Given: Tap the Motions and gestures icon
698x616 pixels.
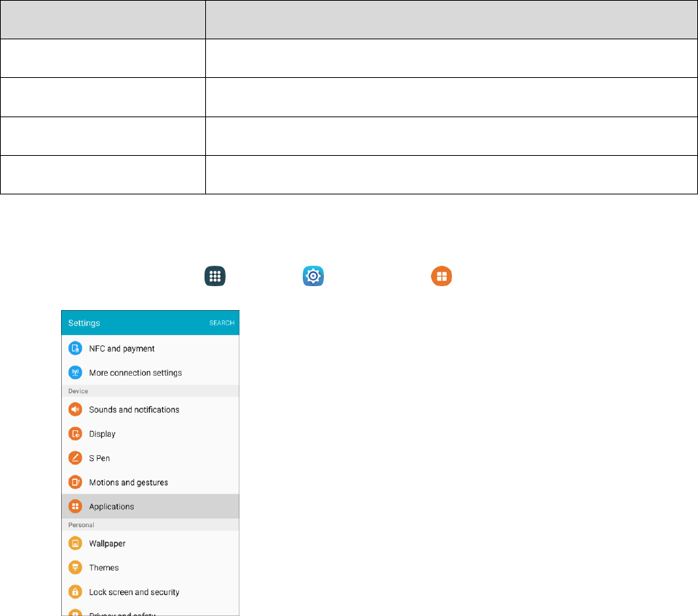Looking at the screenshot, I should 75,482.
